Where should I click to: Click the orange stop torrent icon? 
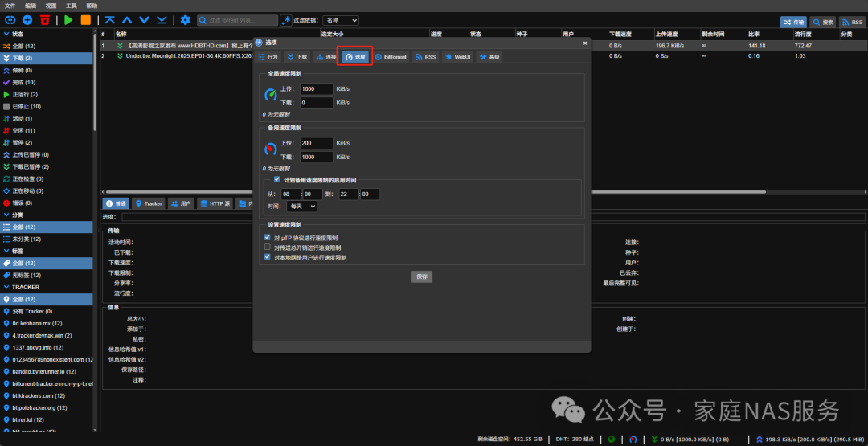click(x=86, y=20)
